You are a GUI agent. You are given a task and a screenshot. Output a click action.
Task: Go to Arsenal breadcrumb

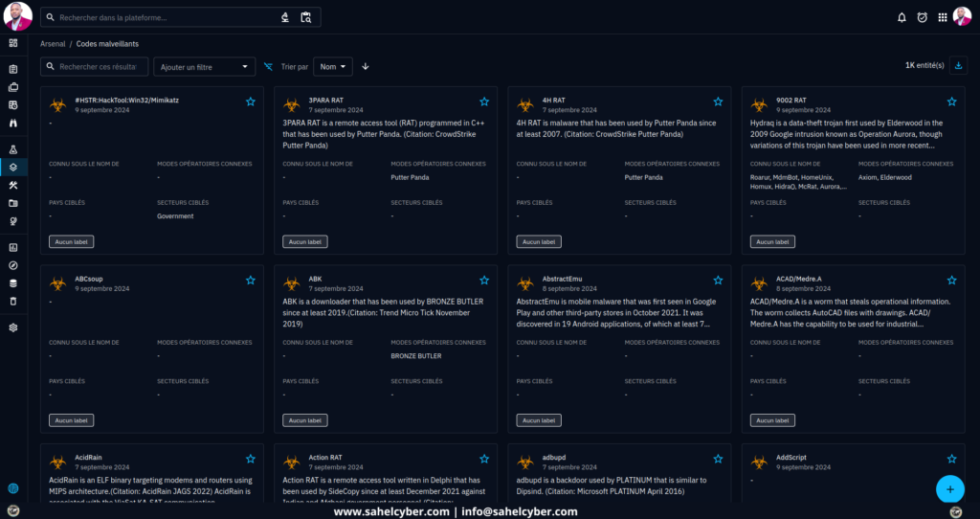click(x=54, y=44)
